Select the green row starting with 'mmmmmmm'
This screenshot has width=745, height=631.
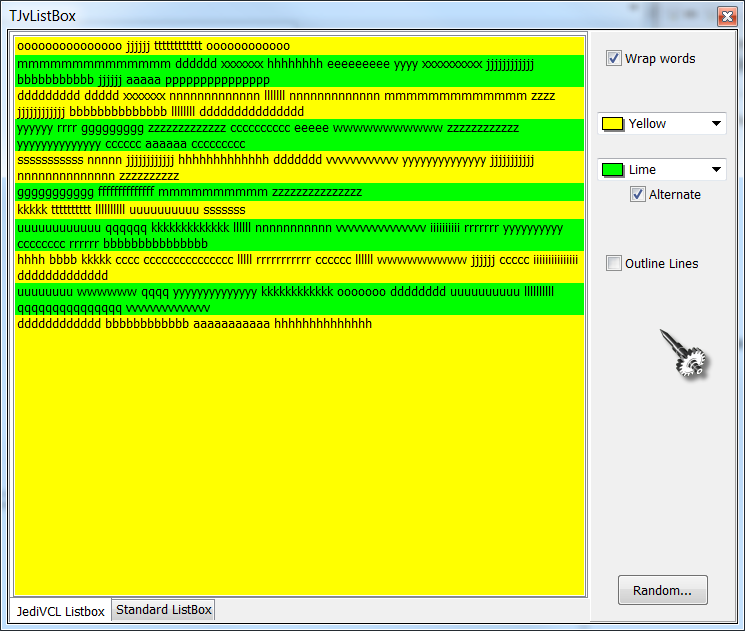click(200, 71)
